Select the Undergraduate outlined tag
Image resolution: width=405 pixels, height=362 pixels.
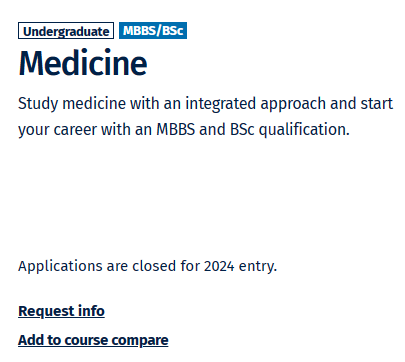66,31
